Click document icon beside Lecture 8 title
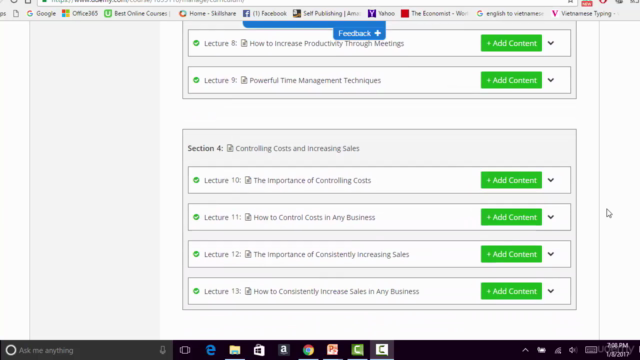The image size is (640, 360). tap(244, 43)
